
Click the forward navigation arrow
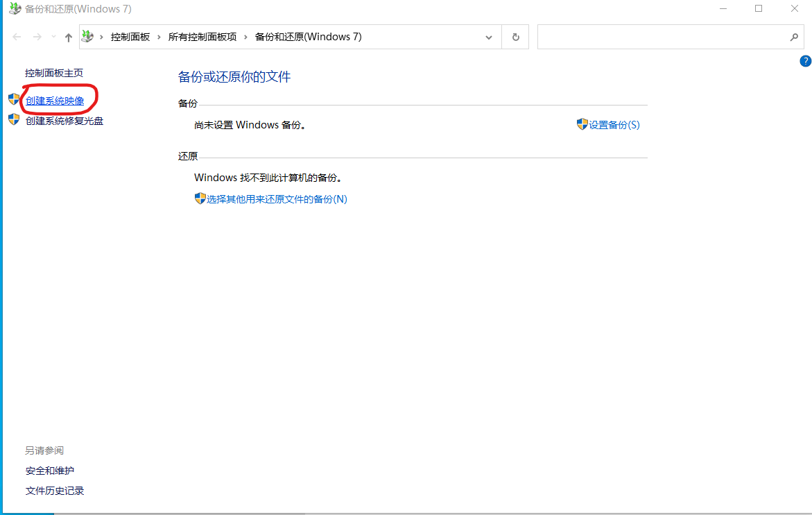[x=37, y=37]
